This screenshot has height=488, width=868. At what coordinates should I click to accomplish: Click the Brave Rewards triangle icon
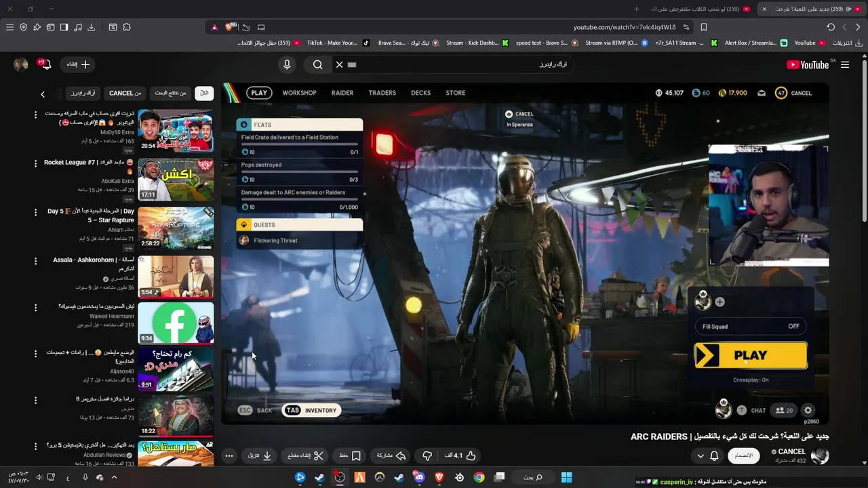(214, 27)
